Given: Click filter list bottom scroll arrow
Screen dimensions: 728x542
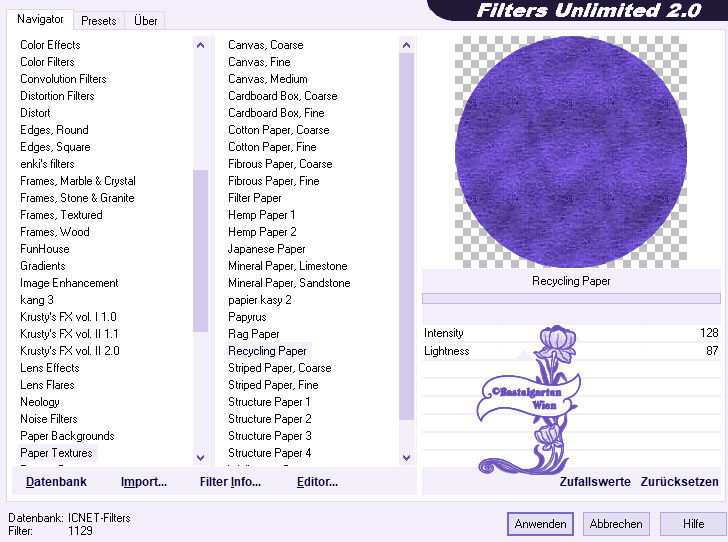Looking at the screenshot, I should click(x=406, y=457).
